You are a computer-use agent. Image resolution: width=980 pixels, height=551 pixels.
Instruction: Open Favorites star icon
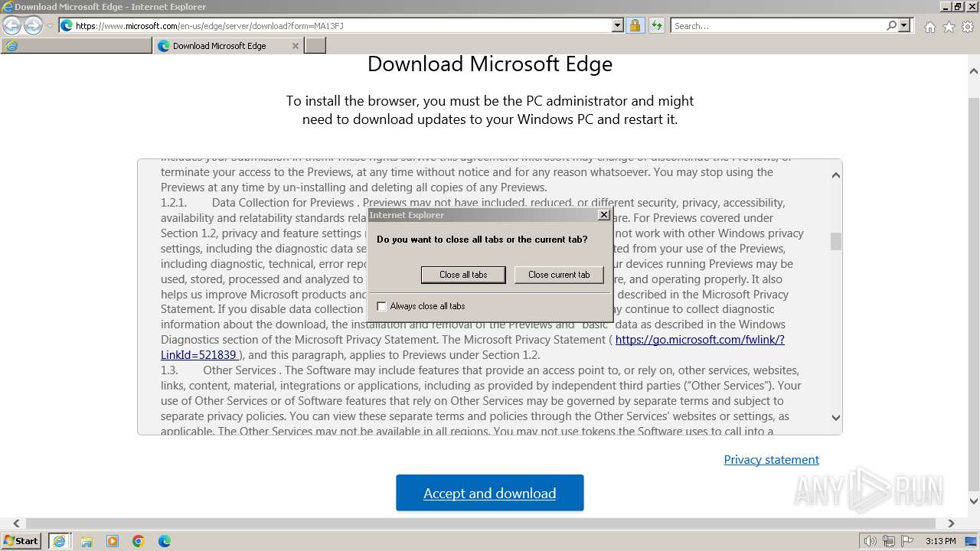pos(949,27)
